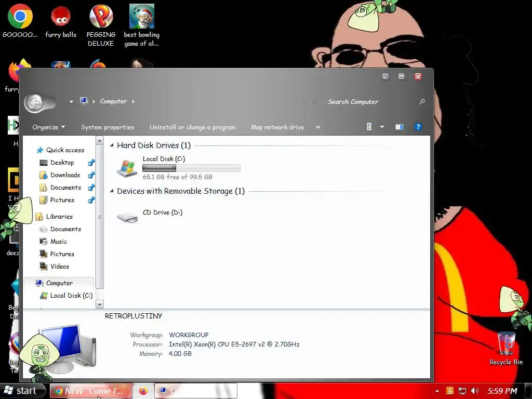Open the start menu
The width and height of the screenshot is (532, 399).
pos(22,391)
